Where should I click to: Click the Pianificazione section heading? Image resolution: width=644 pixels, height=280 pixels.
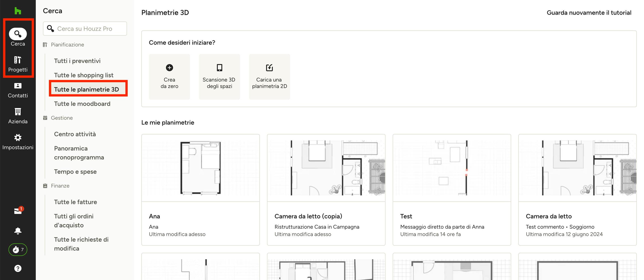click(68, 45)
